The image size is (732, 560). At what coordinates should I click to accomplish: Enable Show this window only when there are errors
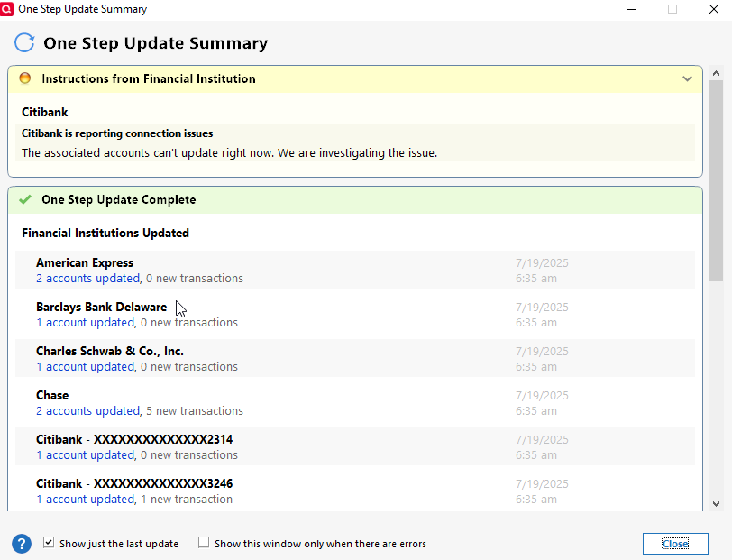204,543
